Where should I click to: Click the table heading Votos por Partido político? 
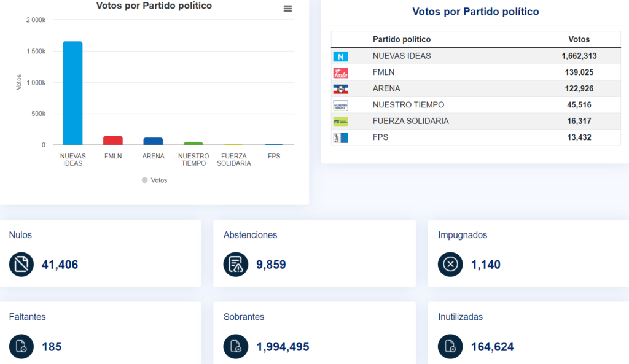click(x=475, y=12)
